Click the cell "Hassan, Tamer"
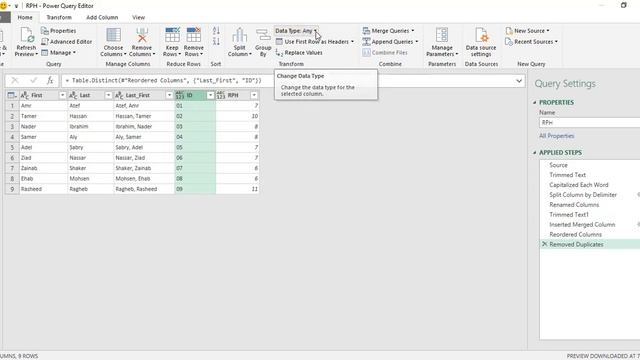The image size is (640, 360). click(144, 116)
